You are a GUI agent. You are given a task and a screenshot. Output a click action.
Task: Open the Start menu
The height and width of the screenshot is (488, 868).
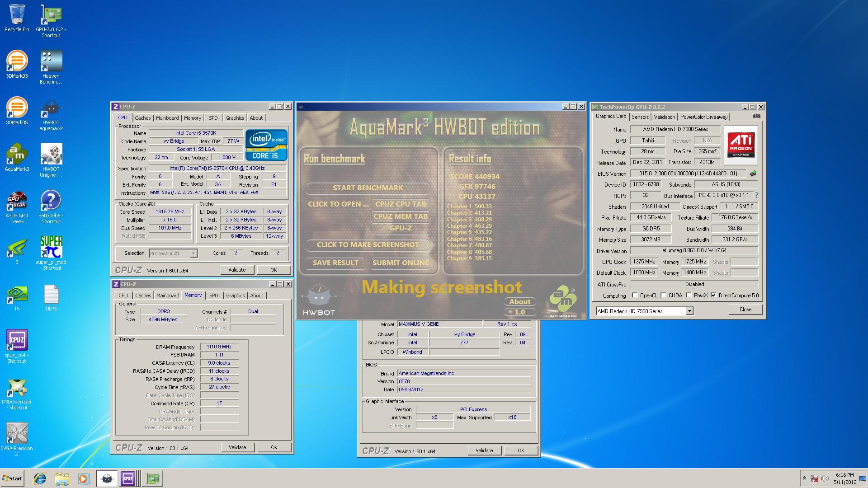(x=13, y=479)
